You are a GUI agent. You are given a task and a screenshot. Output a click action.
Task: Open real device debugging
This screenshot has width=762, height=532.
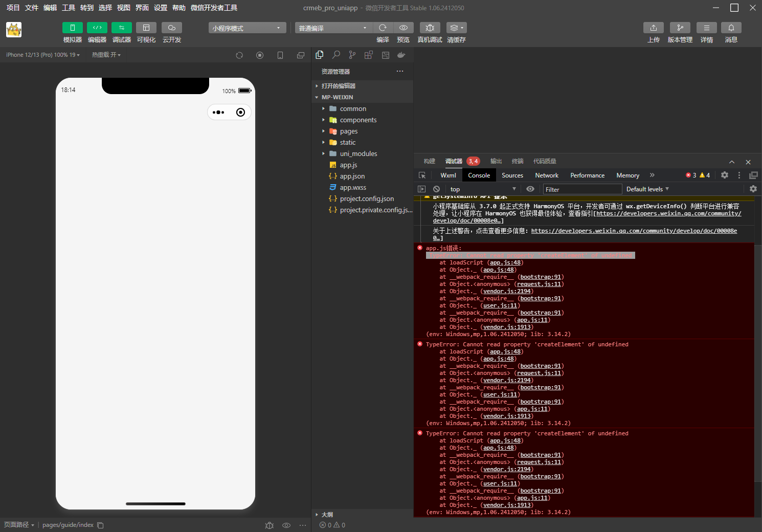click(x=430, y=28)
